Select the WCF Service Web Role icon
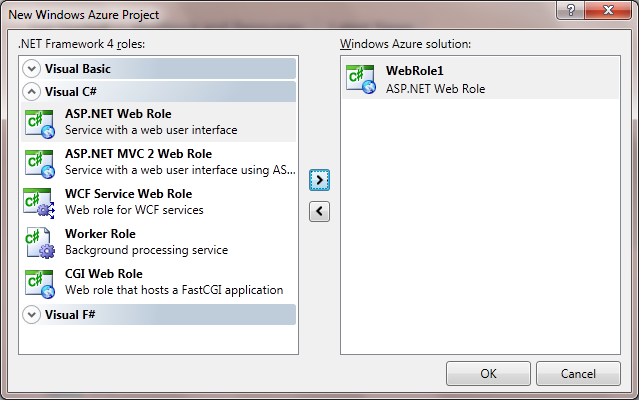 39,202
